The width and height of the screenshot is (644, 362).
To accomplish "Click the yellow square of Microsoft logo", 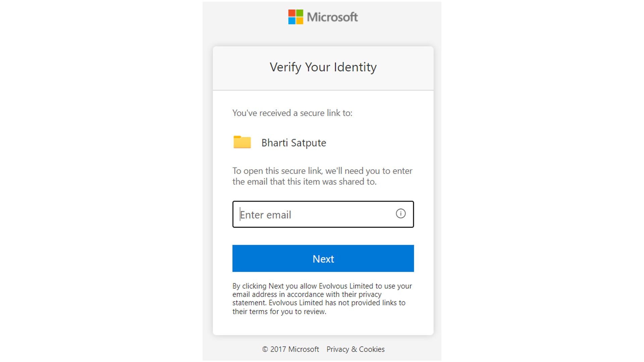I will 300,21.
